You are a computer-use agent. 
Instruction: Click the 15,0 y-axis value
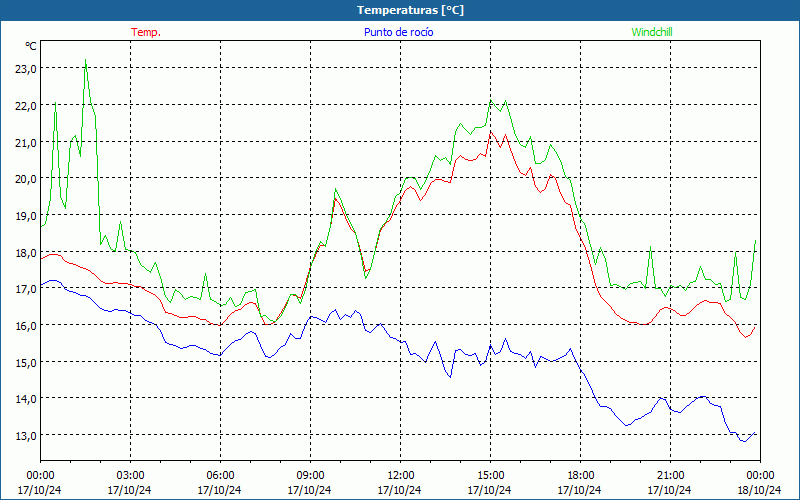[x=26, y=362]
